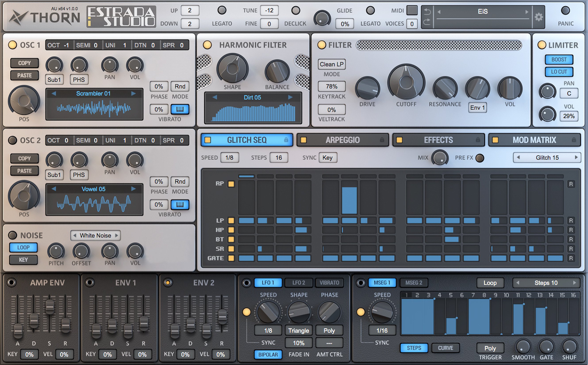The image size is (588, 365).
Task: Click the MOD MATRIX lock icon
Action: [x=574, y=140]
